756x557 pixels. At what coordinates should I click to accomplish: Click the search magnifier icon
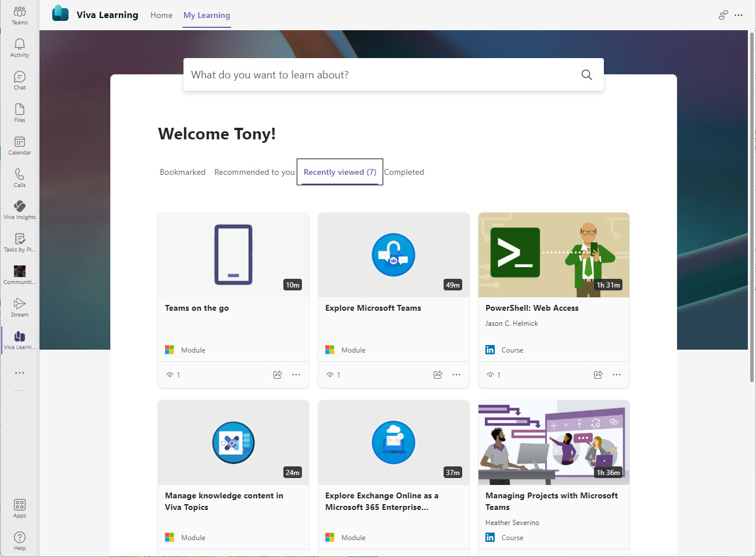(586, 75)
